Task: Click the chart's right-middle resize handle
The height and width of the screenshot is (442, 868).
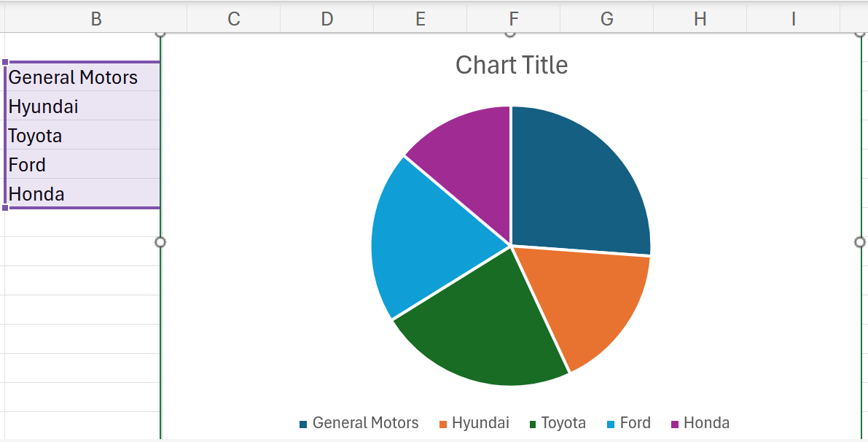Action: pyautogui.click(x=860, y=242)
